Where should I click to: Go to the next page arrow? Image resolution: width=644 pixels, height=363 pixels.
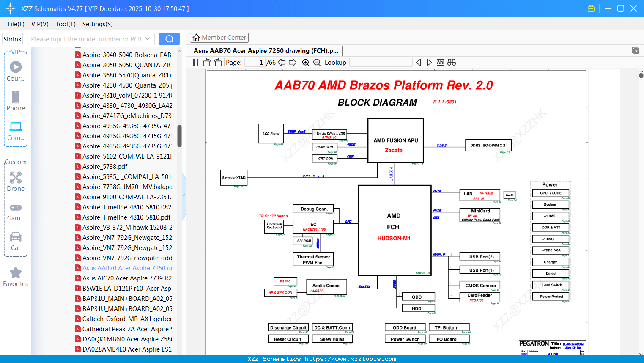tap(293, 62)
